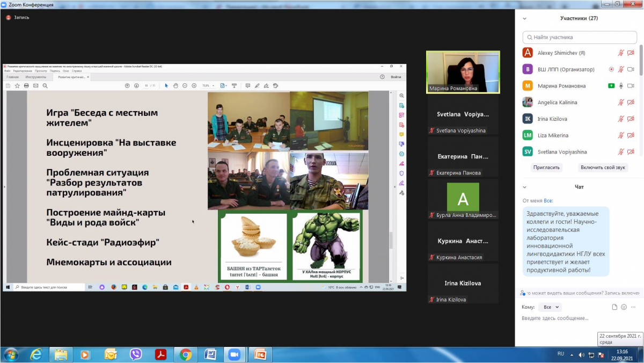The width and height of the screenshot is (644, 363).
Task: Collapse the Чат panel chevron
Action: pos(524,187)
